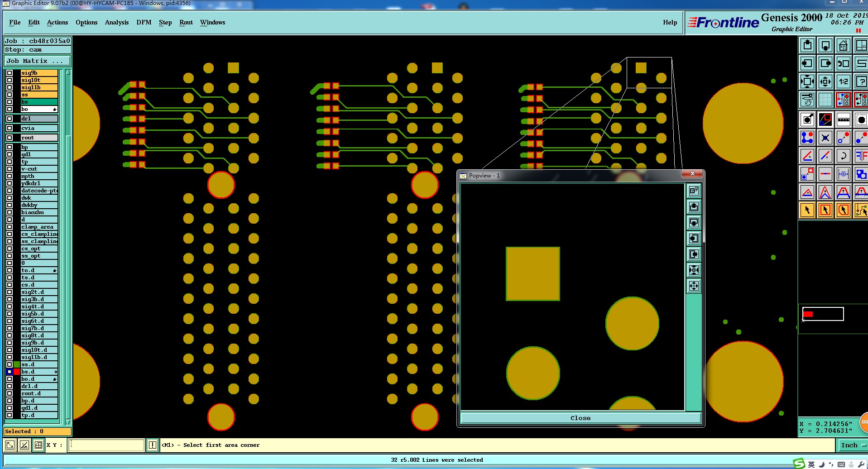
Task: Click the absolute coordinates diagonal arrow icon
Action: pyautogui.click(x=10, y=445)
